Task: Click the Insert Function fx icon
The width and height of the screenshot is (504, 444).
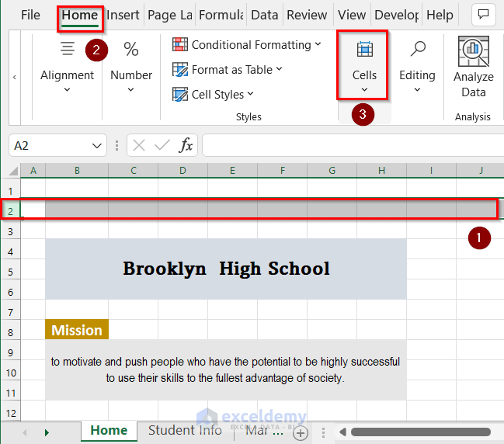Action: tap(186, 145)
